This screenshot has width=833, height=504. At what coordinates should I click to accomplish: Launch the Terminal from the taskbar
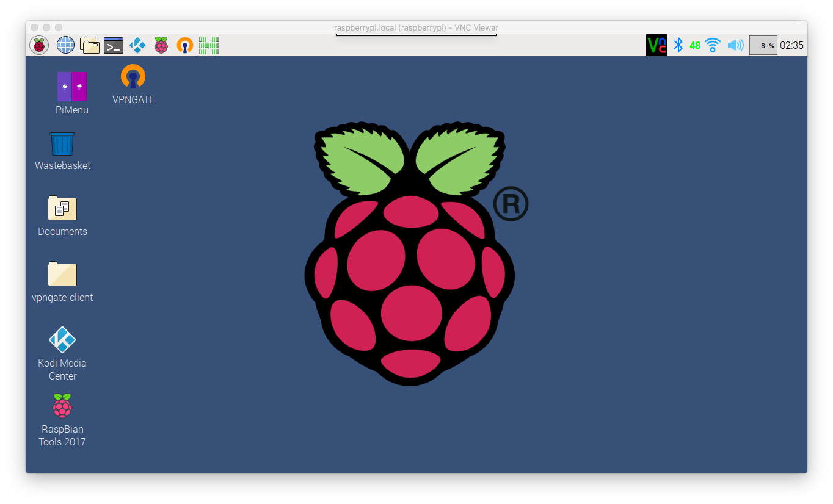coord(114,45)
